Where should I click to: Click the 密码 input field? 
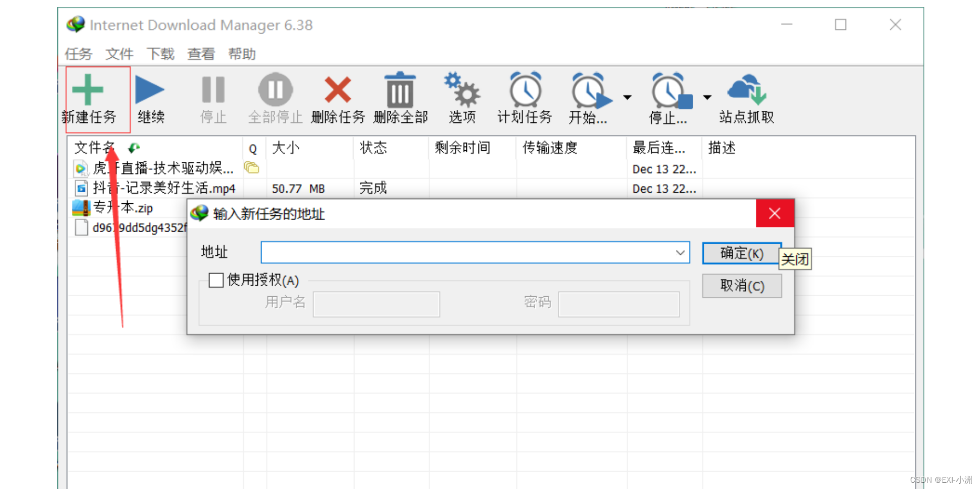pos(619,304)
